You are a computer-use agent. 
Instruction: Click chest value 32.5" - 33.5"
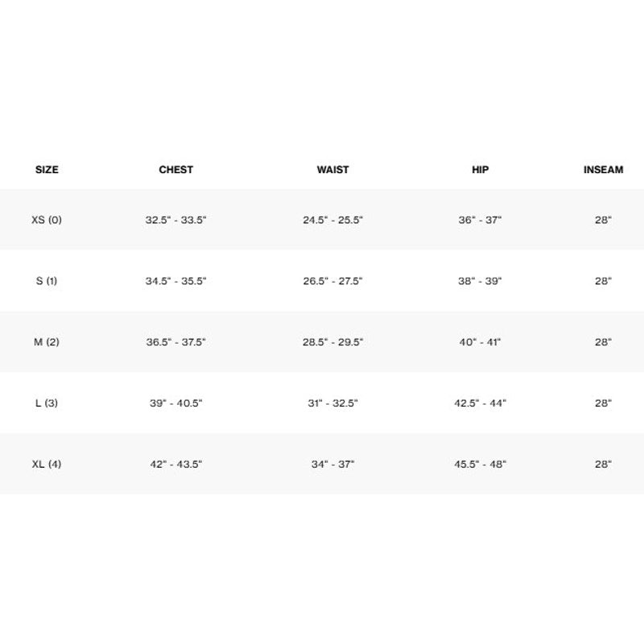tap(175, 220)
